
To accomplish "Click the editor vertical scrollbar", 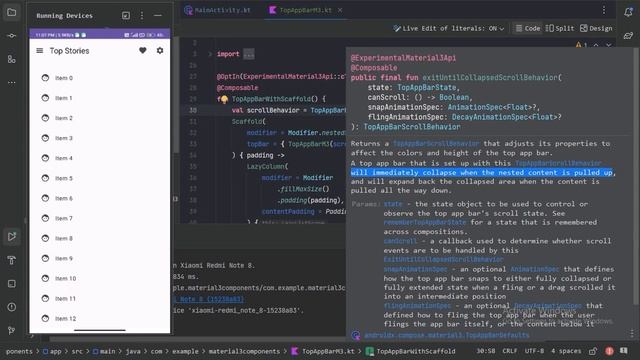I will [176, 95].
